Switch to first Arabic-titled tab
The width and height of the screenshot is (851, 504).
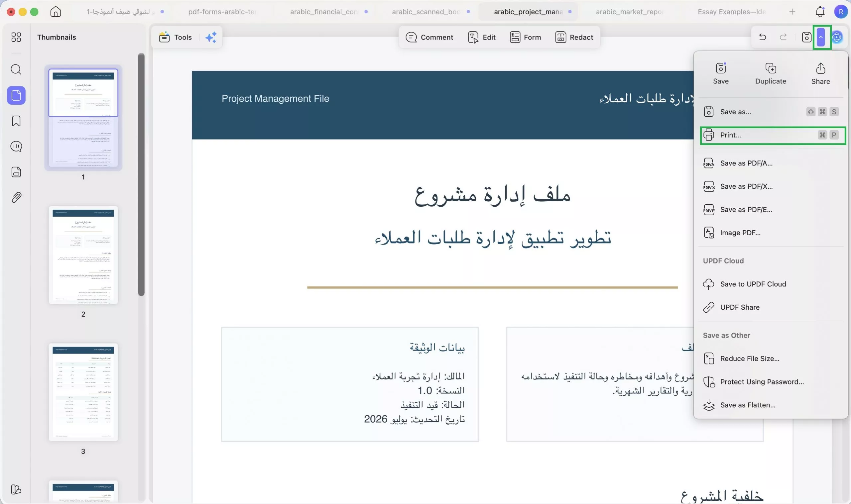[121, 12]
